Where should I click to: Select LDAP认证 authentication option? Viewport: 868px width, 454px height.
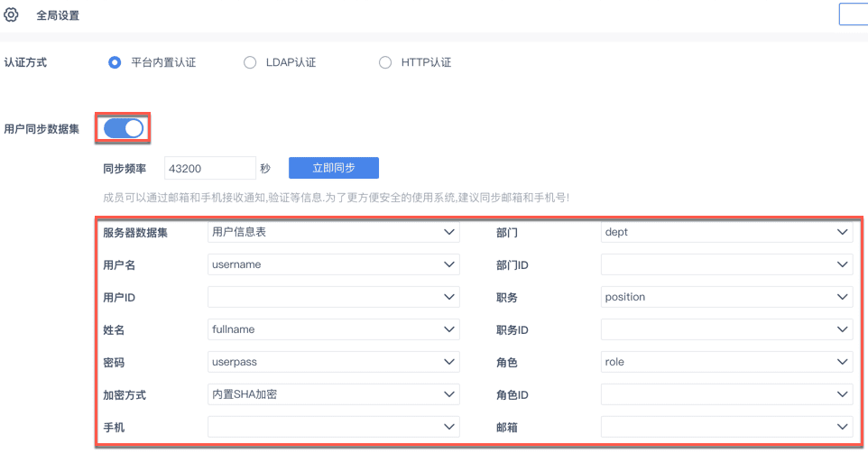pos(250,62)
